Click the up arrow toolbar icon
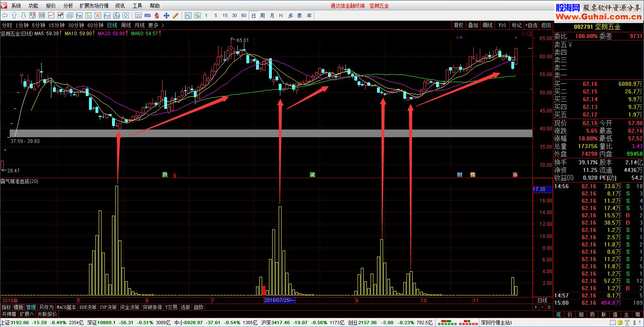Viewport: 644px width, 327px height. tap(14, 15)
